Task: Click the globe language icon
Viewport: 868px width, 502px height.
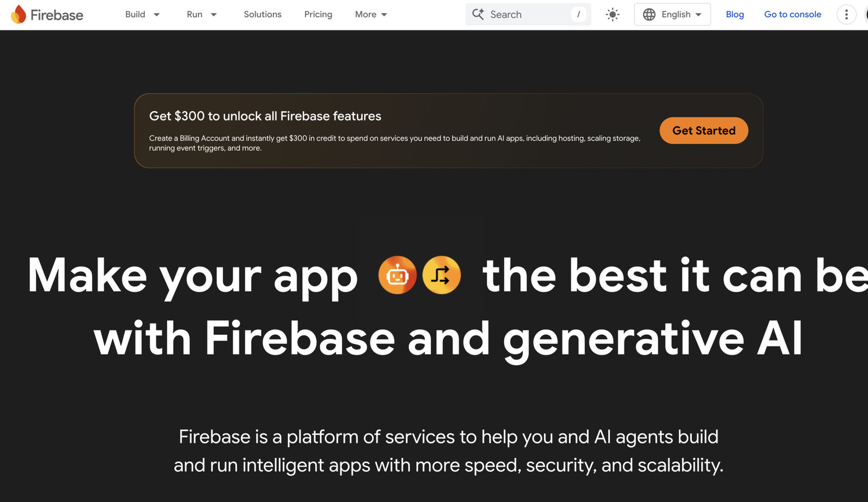Action: point(649,15)
